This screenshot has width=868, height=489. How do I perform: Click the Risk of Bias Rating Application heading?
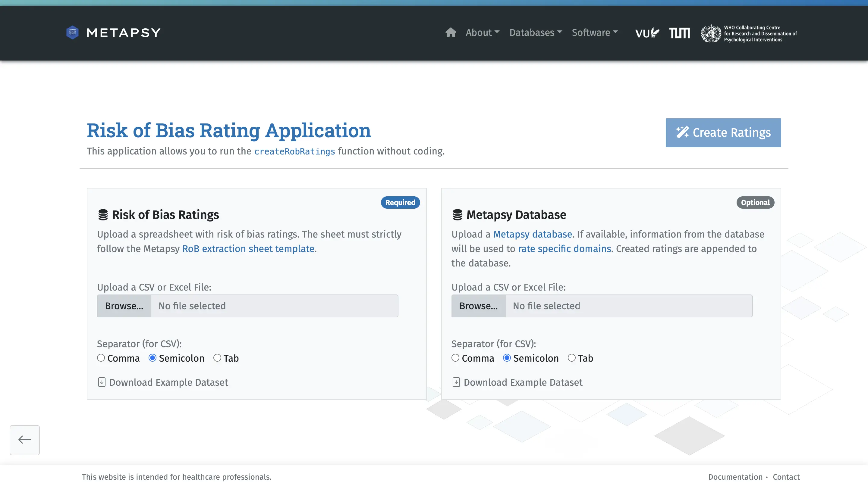pyautogui.click(x=229, y=130)
